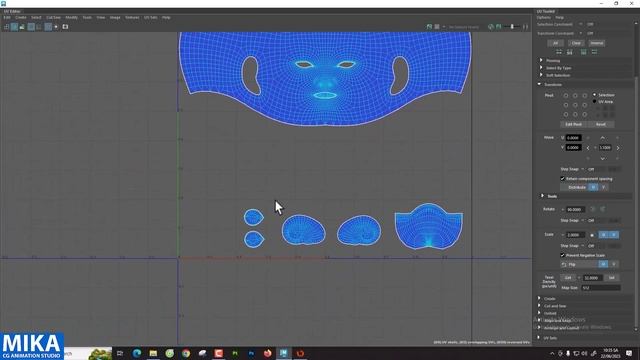
Task: Collapse the Transform section
Action: click(x=540, y=84)
